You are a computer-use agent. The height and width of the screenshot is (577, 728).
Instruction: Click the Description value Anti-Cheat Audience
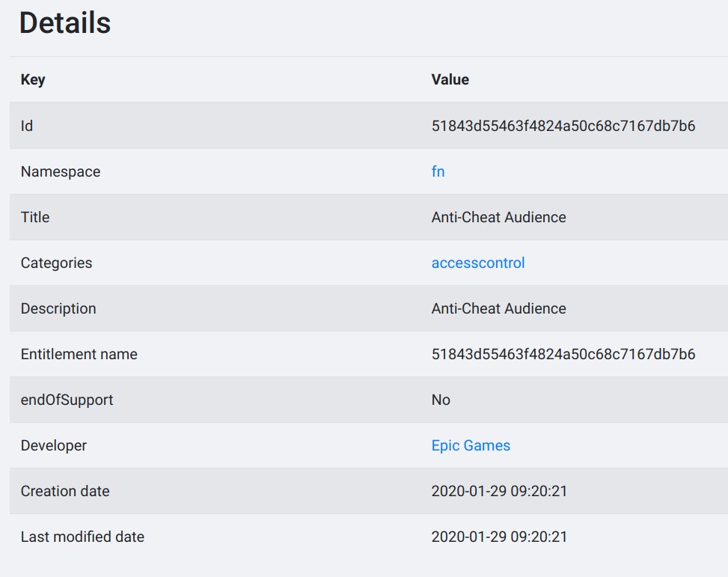pyautogui.click(x=498, y=308)
